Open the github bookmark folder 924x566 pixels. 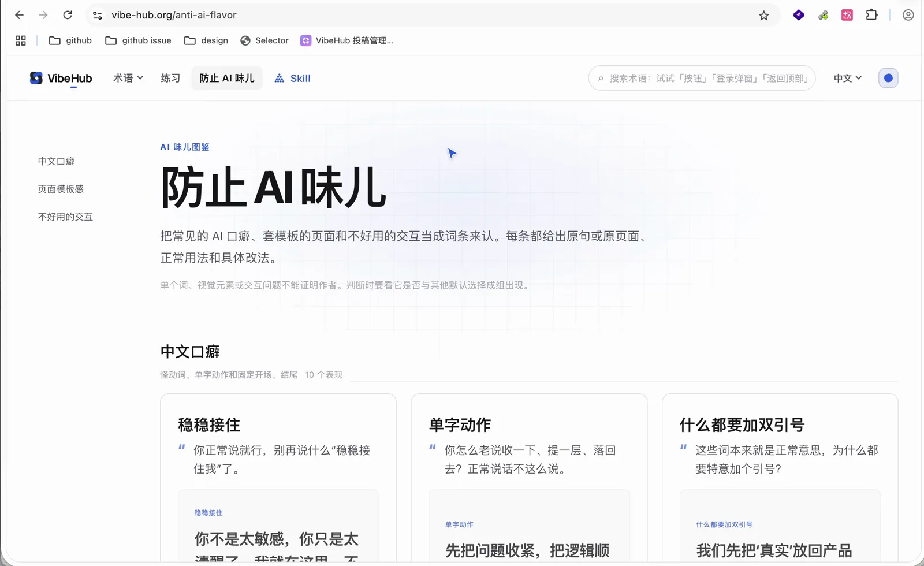[70, 40]
